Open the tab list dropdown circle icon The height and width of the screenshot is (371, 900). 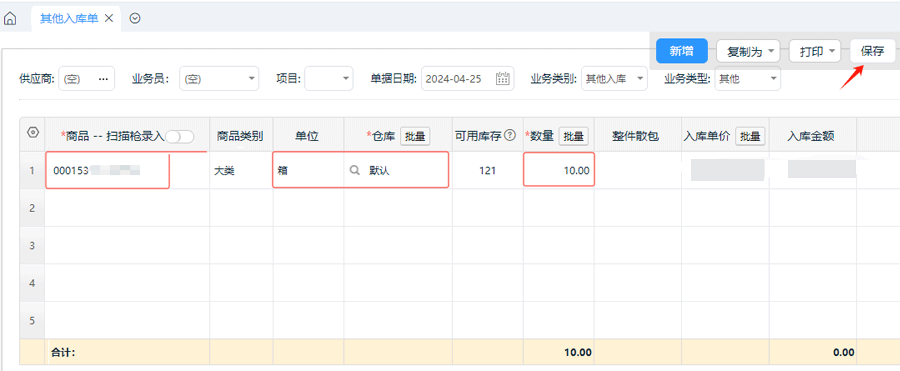(x=135, y=18)
